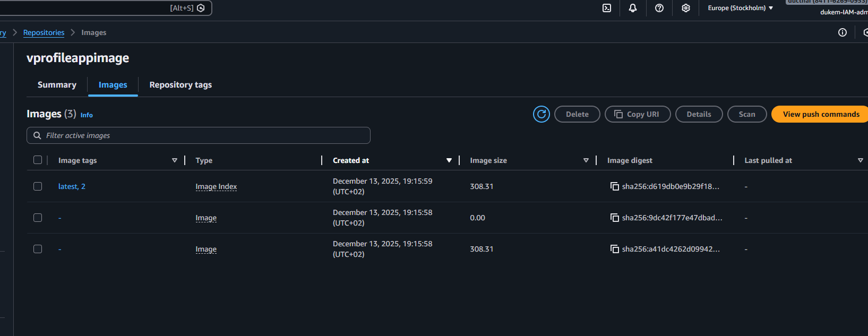
Task: Check the row with digest sha256:a41dc4262d09942
Action: 38,249
